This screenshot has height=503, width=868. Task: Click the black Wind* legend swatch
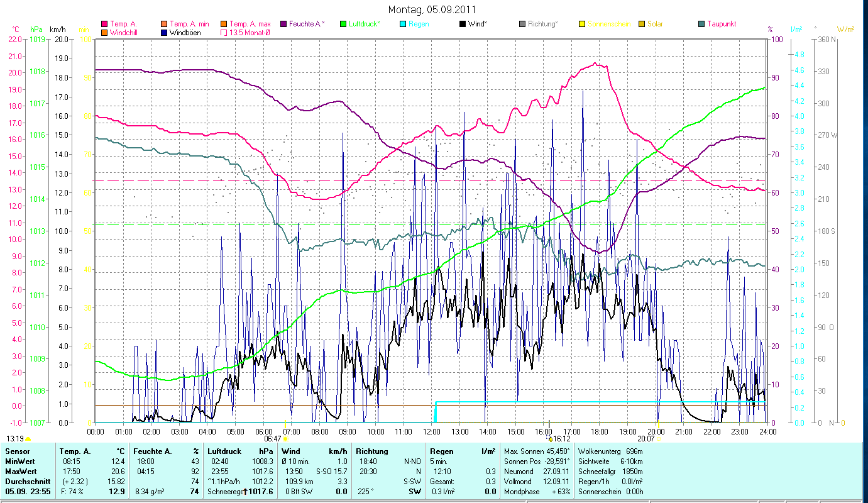[463, 24]
